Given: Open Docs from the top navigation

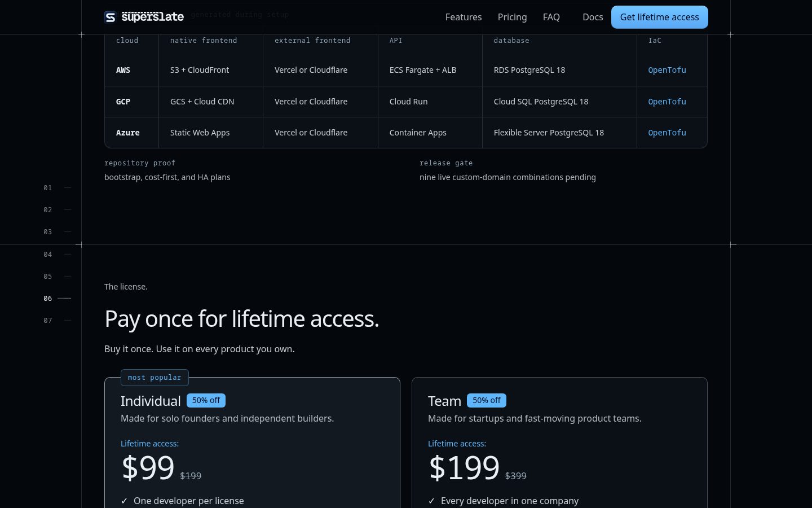Looking at the screenshot, I should point(593,17).
